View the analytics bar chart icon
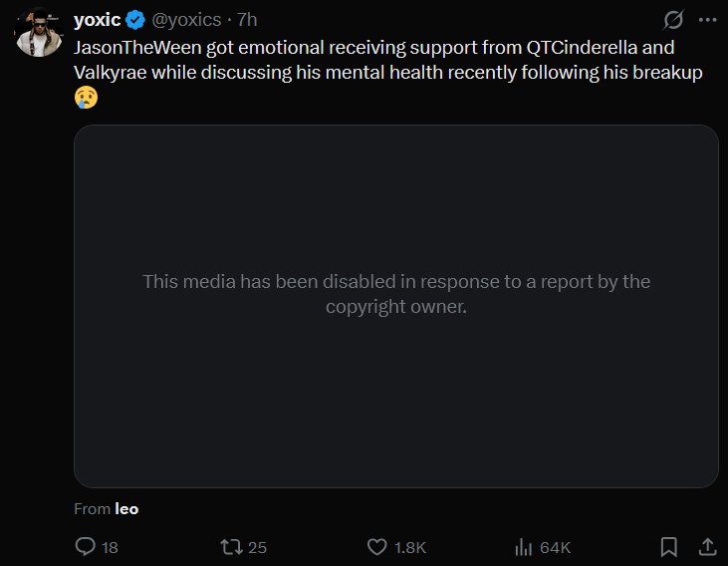The height and width of the screenshot is (566, 728). (x=523, y=547)
